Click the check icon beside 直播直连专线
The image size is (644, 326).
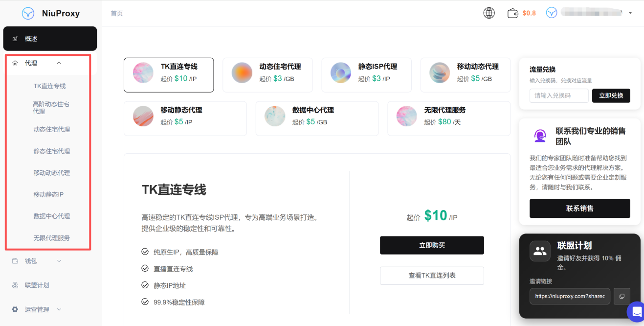point(145,268)
